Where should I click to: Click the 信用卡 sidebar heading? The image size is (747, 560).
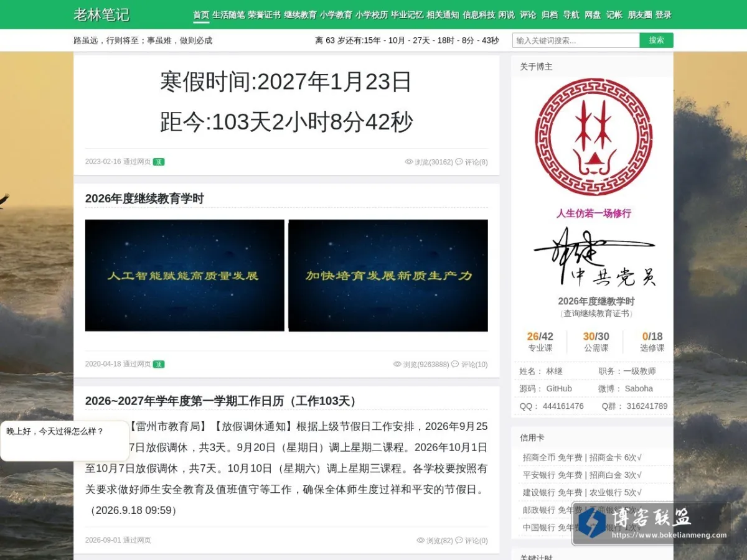[x=532, y=437]
